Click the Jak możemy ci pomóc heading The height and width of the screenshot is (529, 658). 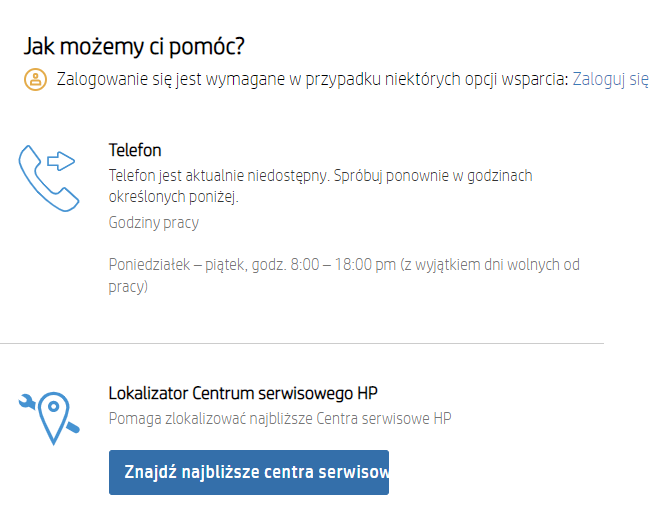click(x=134, y=46)
